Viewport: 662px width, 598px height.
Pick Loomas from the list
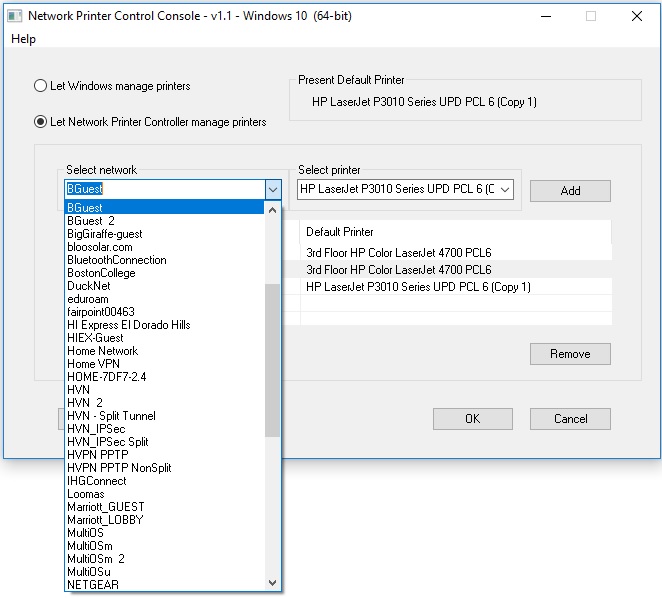click(x=165, y=494)
